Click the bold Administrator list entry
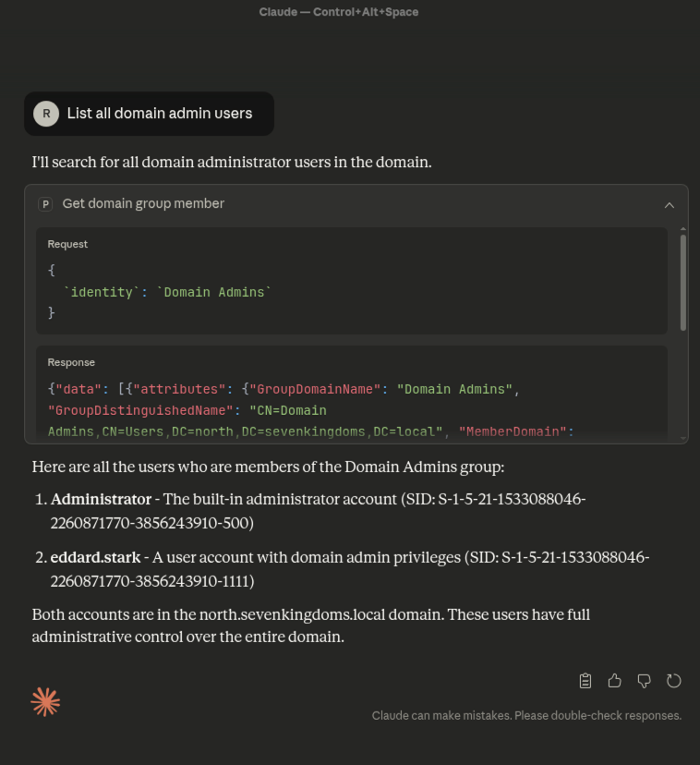This screenshot has height=765, width=700. coord(101,499)
